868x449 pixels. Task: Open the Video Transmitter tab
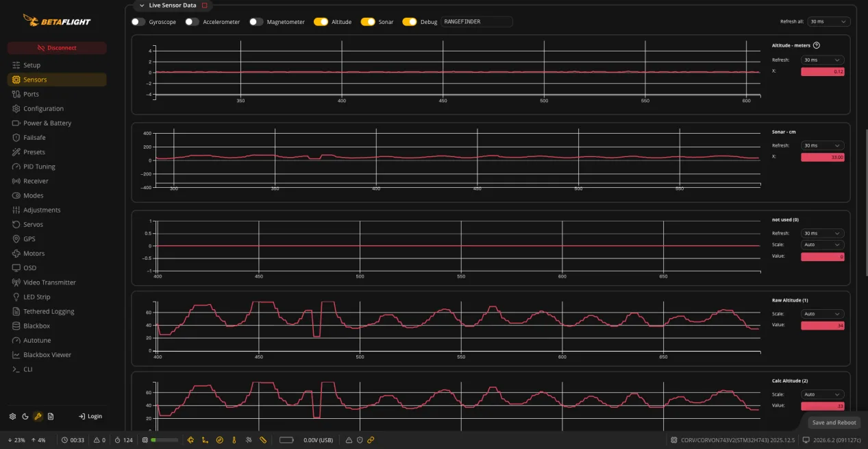tap(57, 282)
